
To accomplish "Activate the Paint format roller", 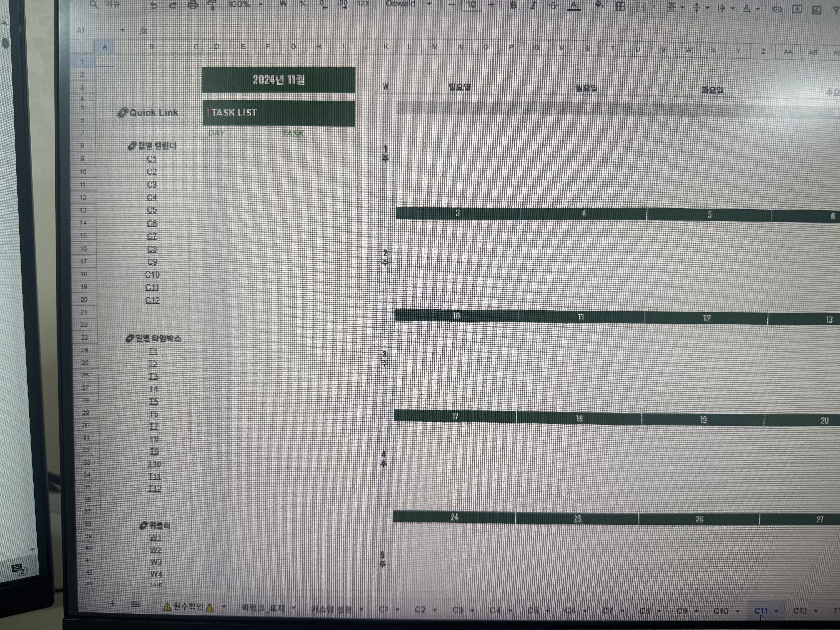I will tap(212, 5).
